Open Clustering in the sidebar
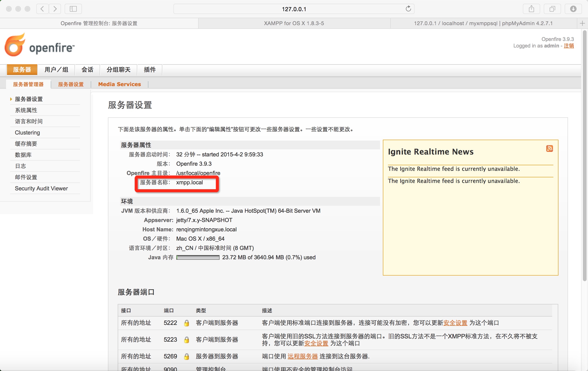The height and width of the screenshot is (371, 588). point(27,132)
